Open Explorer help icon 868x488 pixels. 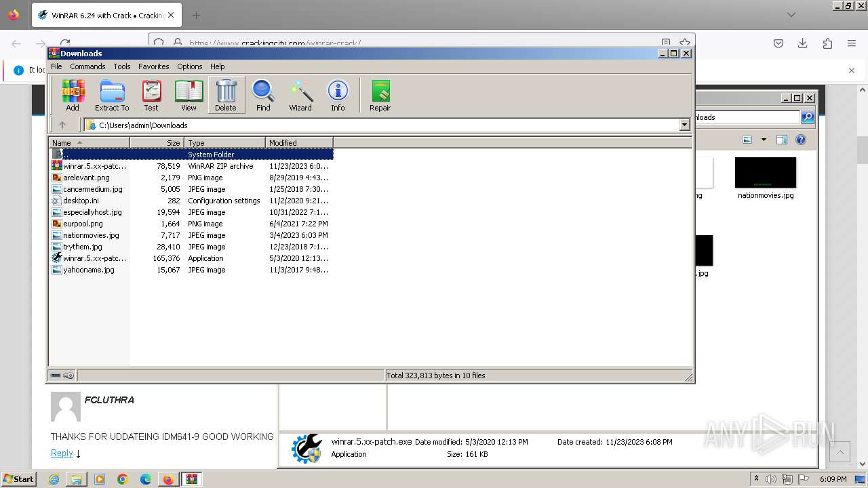coord(801,140)
